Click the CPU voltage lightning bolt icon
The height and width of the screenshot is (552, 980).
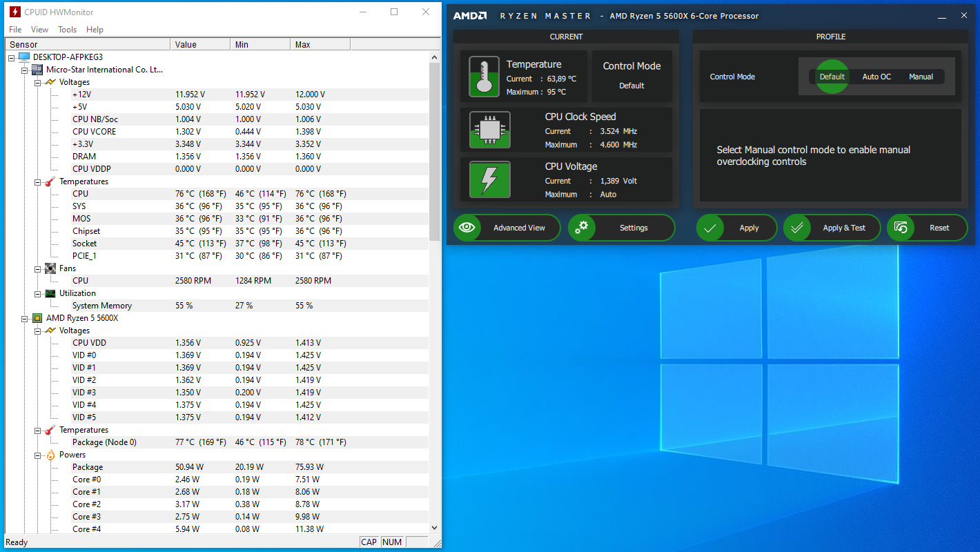coord(490,179)
